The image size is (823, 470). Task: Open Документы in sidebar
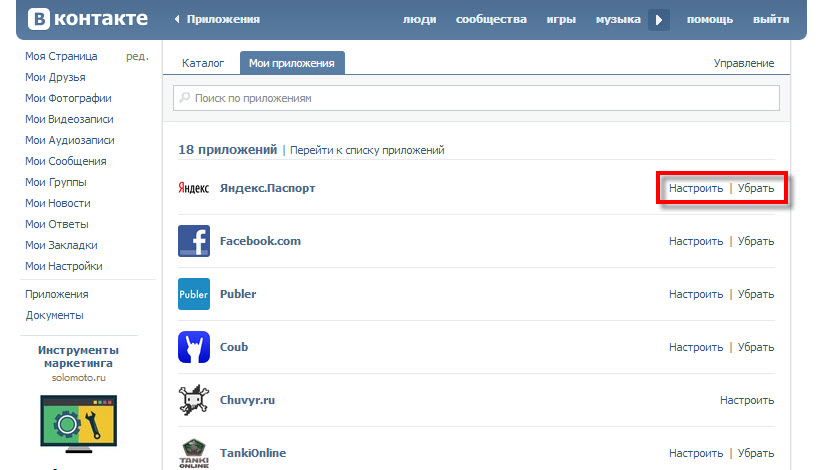coord(55,315)
